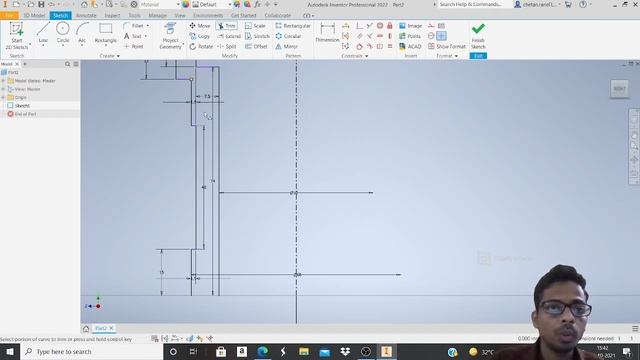Open the Fillet dropdown arrow

(148, 26)
